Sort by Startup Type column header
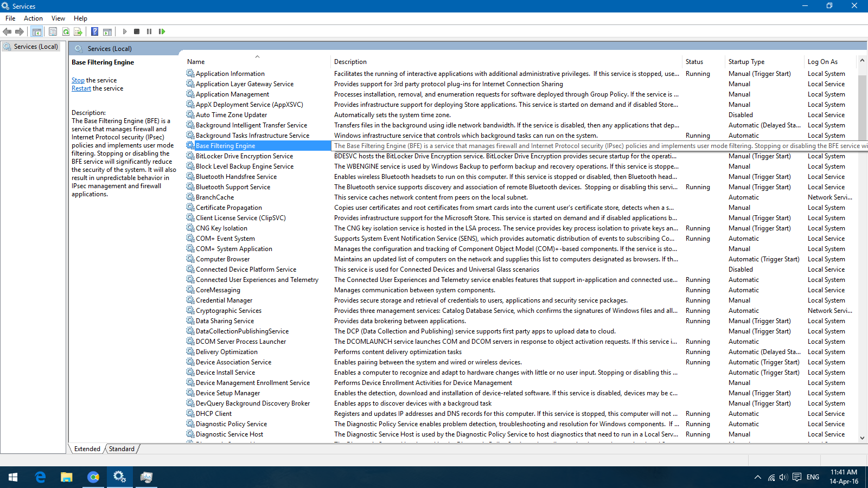Viewport: 868px width, 488px height. point(764,62)
